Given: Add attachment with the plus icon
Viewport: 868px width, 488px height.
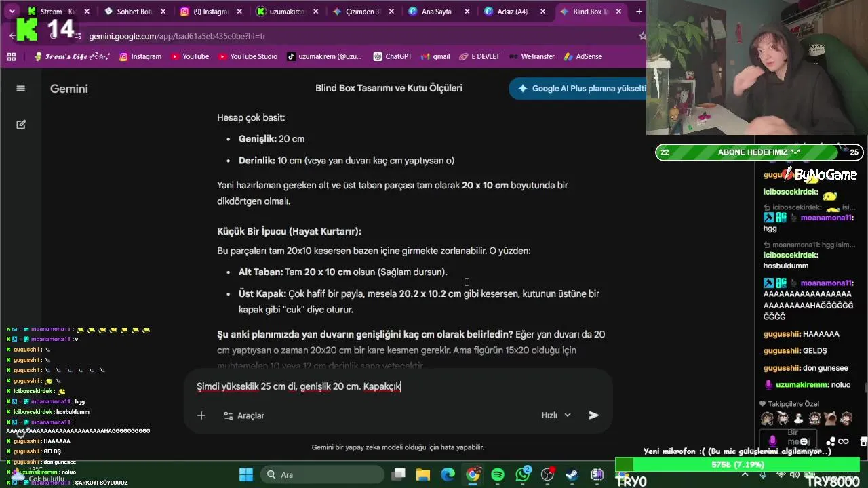Looking at the screenshot, I should [x=201, y=415].
